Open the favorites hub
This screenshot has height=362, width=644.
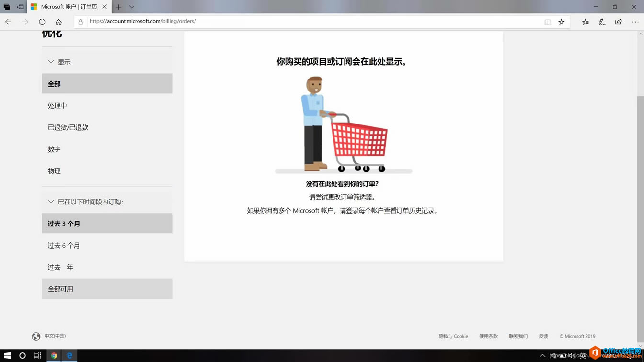tap(585, 22)
